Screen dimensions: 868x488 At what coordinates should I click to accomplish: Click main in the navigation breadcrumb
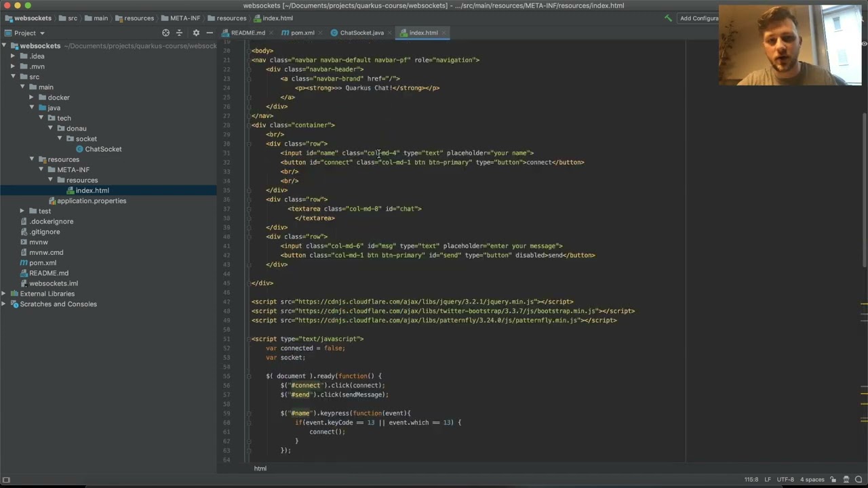(96, 18)
